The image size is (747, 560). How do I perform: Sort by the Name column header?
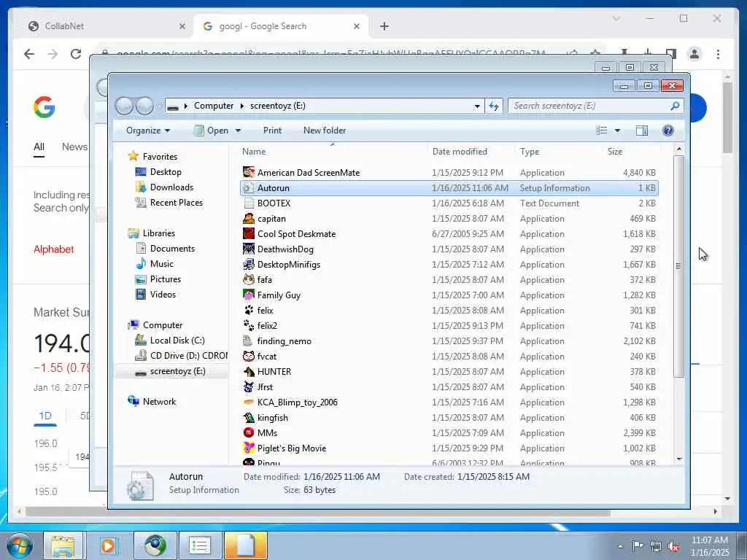[x=333, y=152]
